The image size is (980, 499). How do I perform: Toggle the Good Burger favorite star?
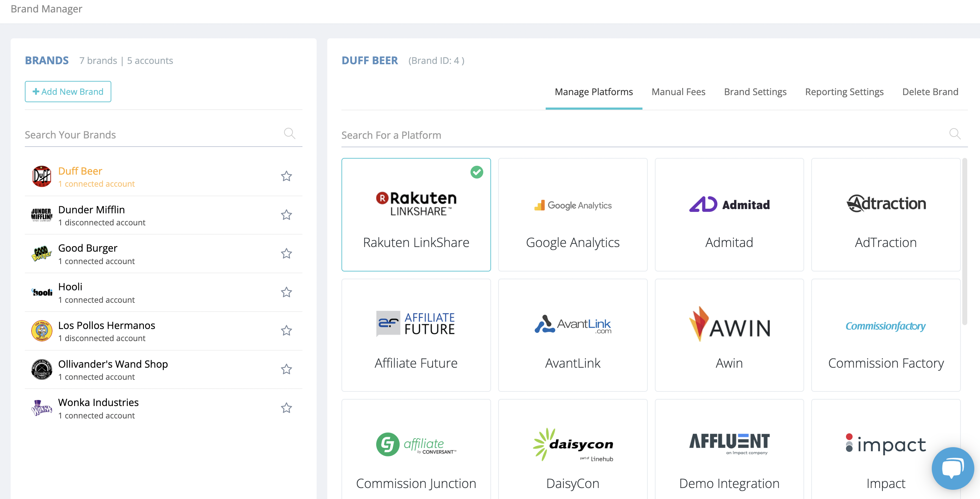pos(286,253)
